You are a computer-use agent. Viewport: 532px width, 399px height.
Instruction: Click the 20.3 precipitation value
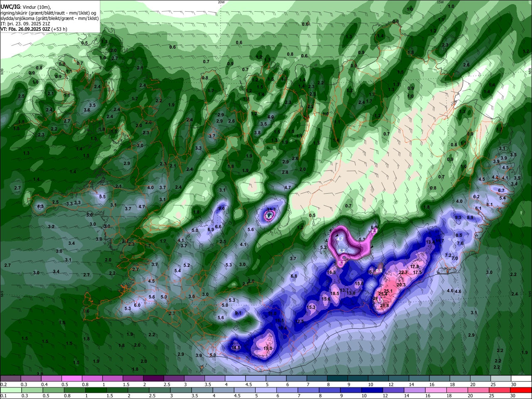pyautogui.click(x=401, y=285)
